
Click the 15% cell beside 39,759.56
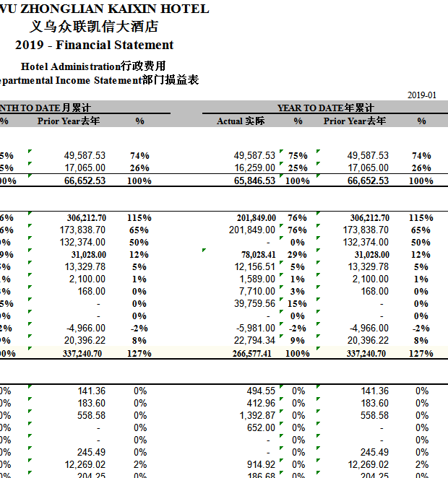[x=298, y=304]
